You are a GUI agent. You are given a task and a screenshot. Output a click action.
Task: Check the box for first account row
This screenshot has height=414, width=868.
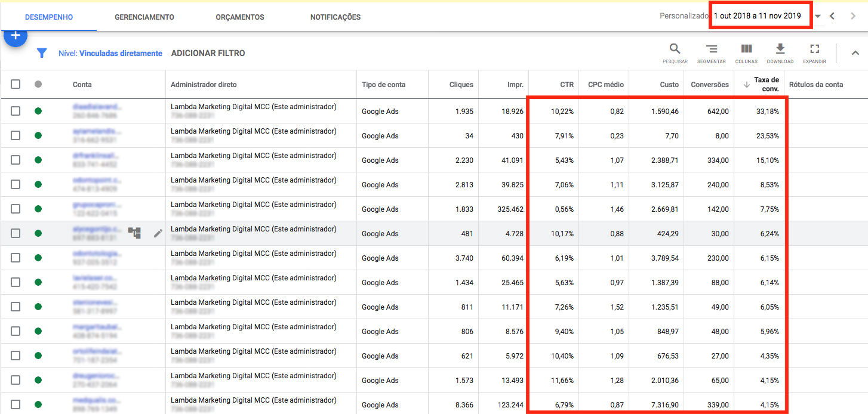16,111
